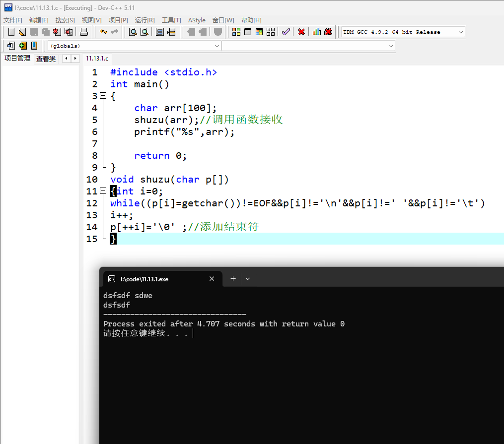Click the New file icon

click(x=11, y=32)
